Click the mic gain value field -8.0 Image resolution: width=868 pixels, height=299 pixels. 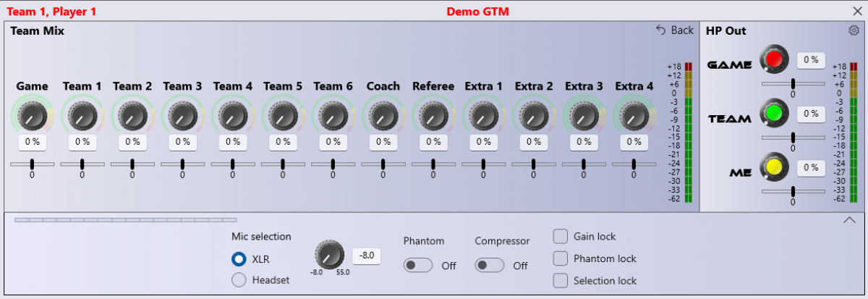[x=366, y=256]
